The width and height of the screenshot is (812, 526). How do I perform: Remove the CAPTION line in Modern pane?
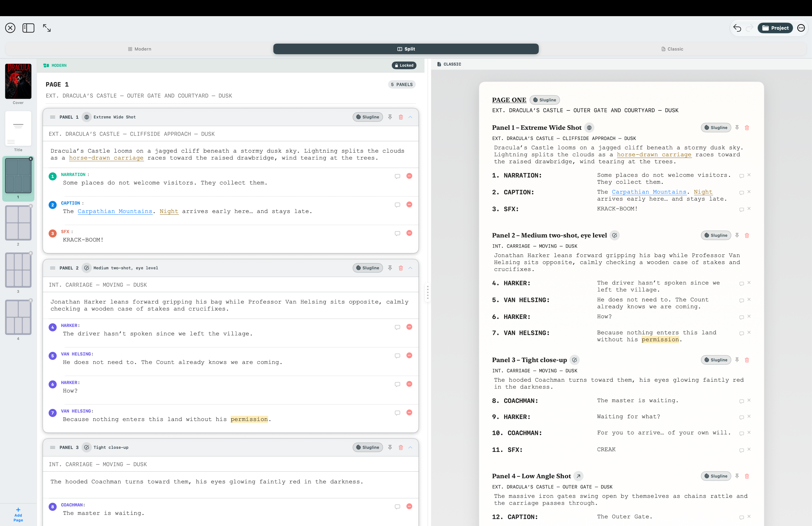tap(409, 205)
